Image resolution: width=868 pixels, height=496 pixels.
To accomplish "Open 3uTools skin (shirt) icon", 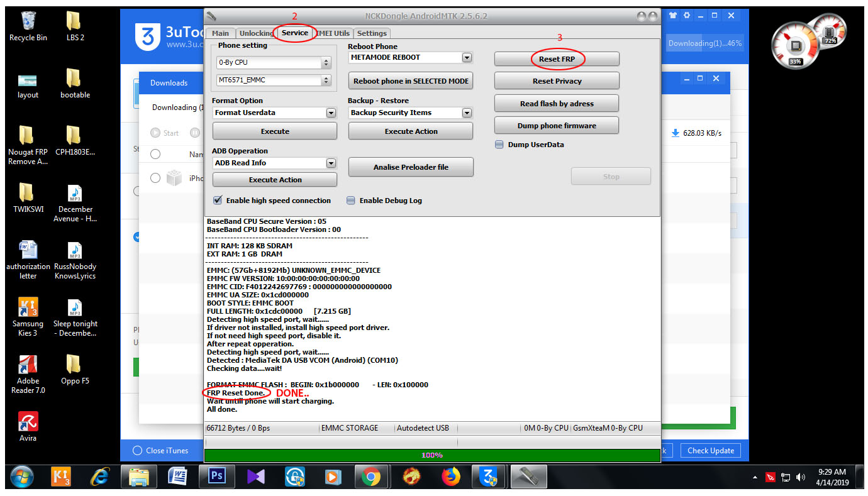I will [x=673, y=15].
